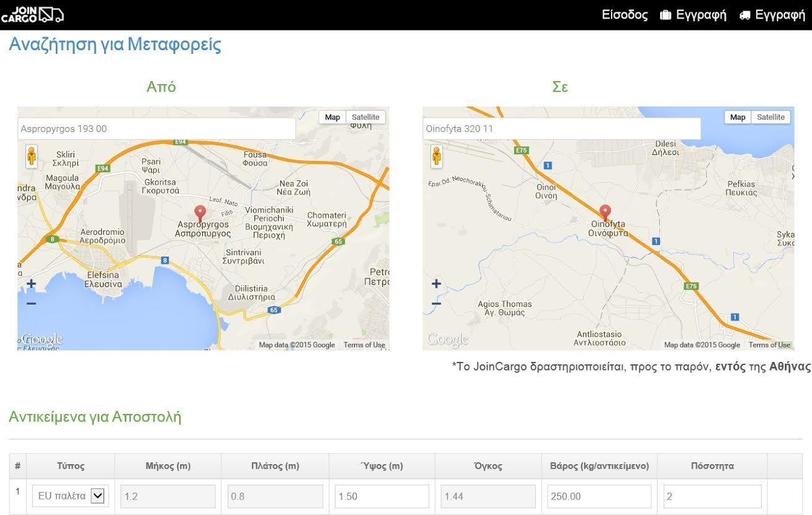
Task: Click the JoinCargo logo in header
Action: click(32, 14)
